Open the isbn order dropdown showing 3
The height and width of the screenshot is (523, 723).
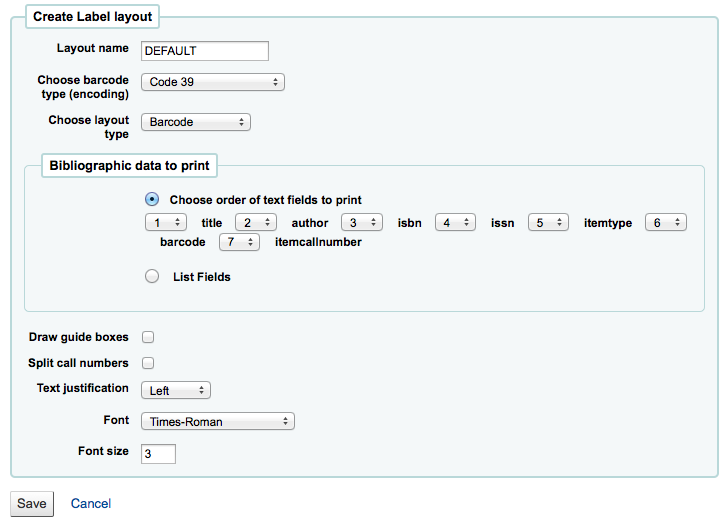click(x=362, y=223)
